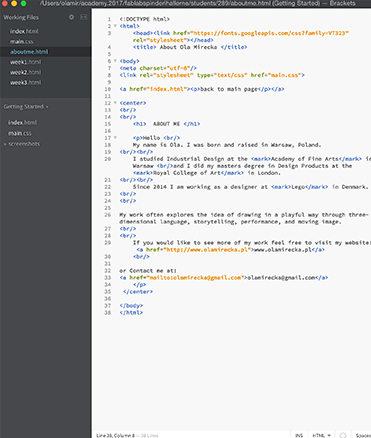Viewport: 371px width, 438px height.
Task: Open Working Files gear settings
Action: click(x=71, y=17)
